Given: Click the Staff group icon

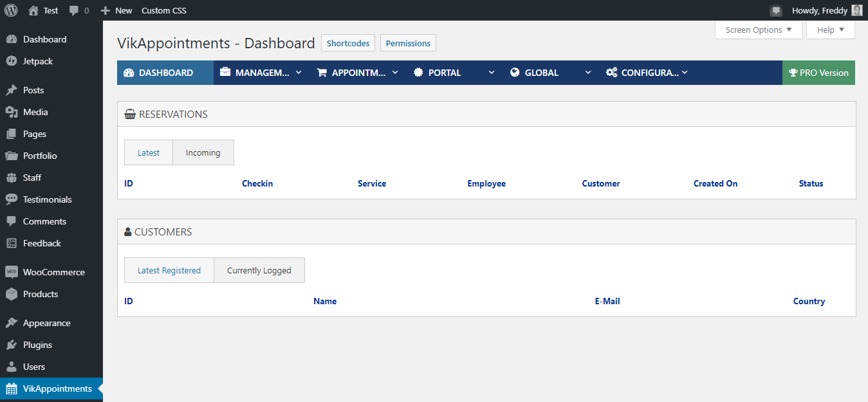Looking at the screenshot, I should click(11, 178).
